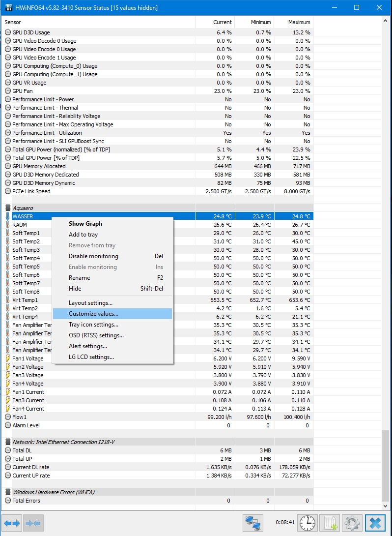
Task: Click the circle icon beside Total DL
Action: tap(8, 450)
